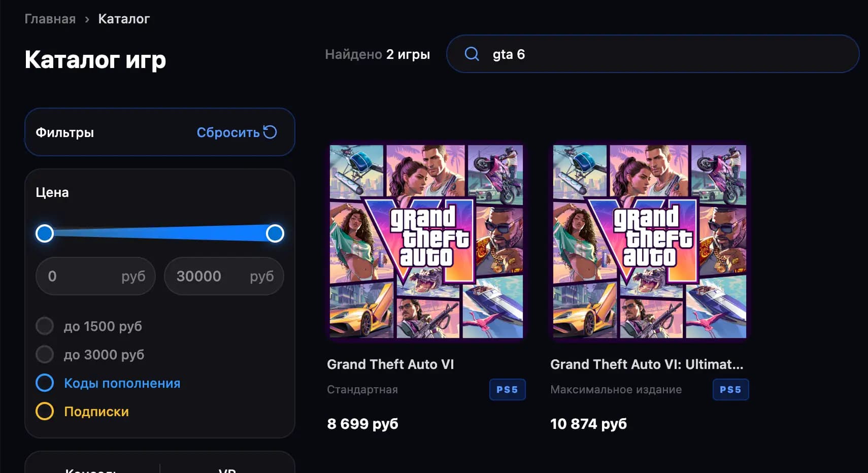Image resolution: width=868 pixels, height=473 pixels.
Task: Click the "Стандартная" edition label
Action: (x=362, y=390)
